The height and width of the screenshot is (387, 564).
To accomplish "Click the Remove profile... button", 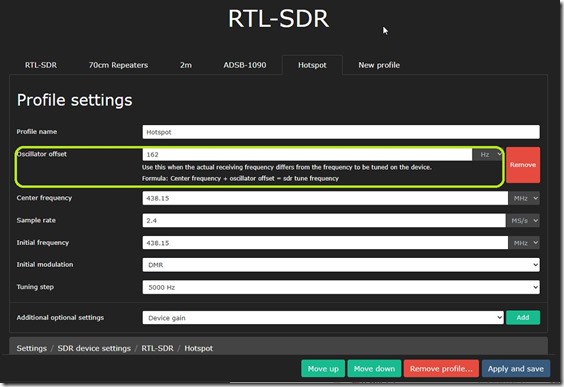I will 441,369.
